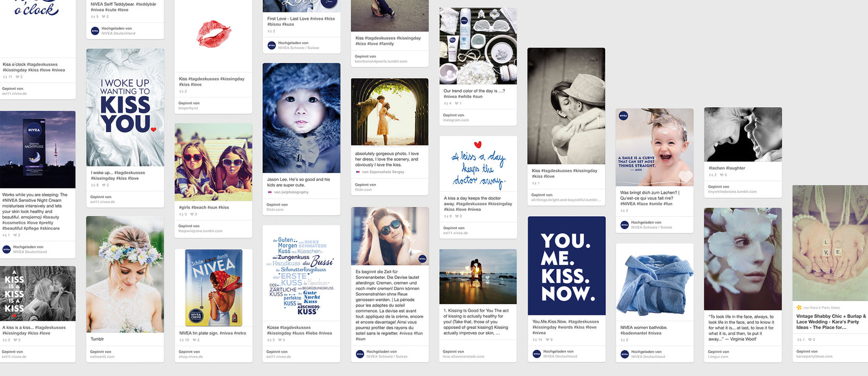
Task: Open the NIVEA retro tin plate sign image
Action: pos(213,287)
